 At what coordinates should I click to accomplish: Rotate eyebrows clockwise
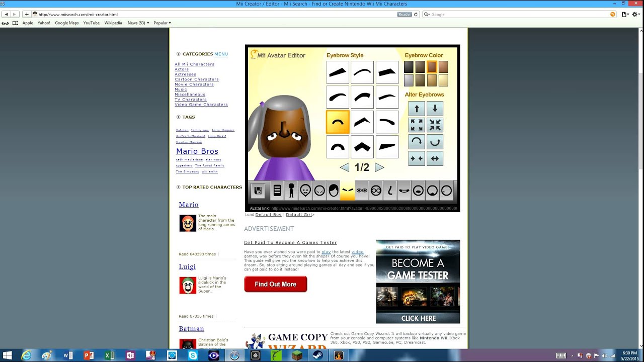point(417,142)
